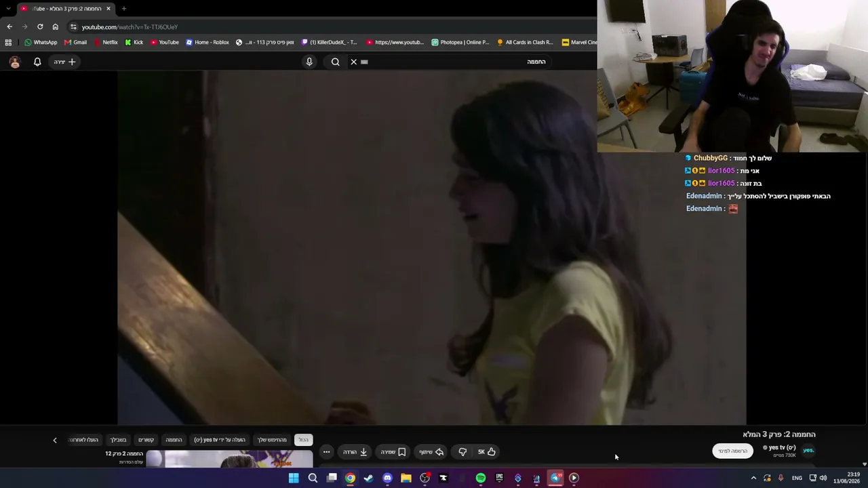Open OBS Studio from taskbar
Viewport: 868px width, 488px height.
tap(425, 478)
